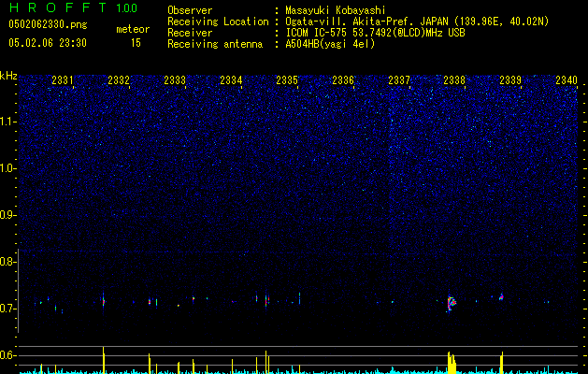Click the Observer field label
588x374 pixels.
(x=190, y=10)
